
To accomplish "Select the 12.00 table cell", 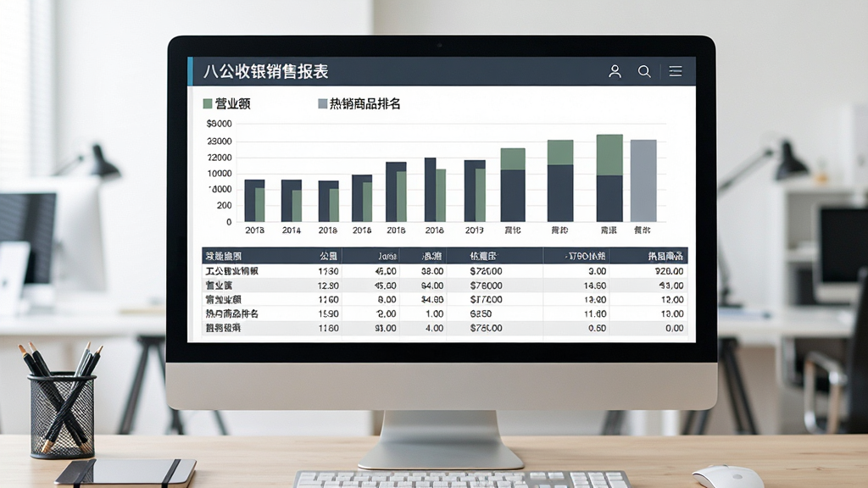I will click(x=672, y=299).
